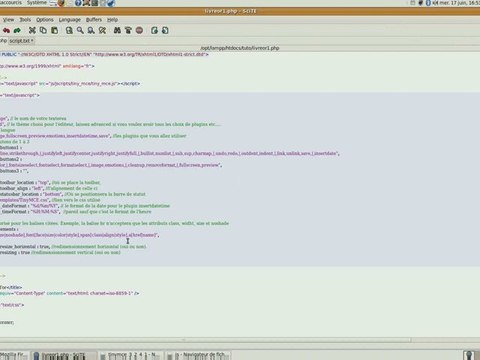Open the Système menu in top panel
The image size is (480, 360).
point(37,3)
